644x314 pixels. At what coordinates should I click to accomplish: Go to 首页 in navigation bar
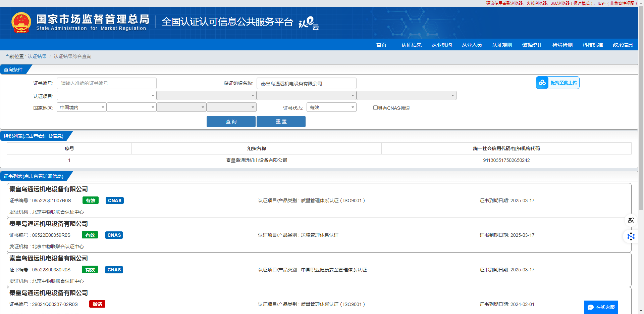click(381, 45)
